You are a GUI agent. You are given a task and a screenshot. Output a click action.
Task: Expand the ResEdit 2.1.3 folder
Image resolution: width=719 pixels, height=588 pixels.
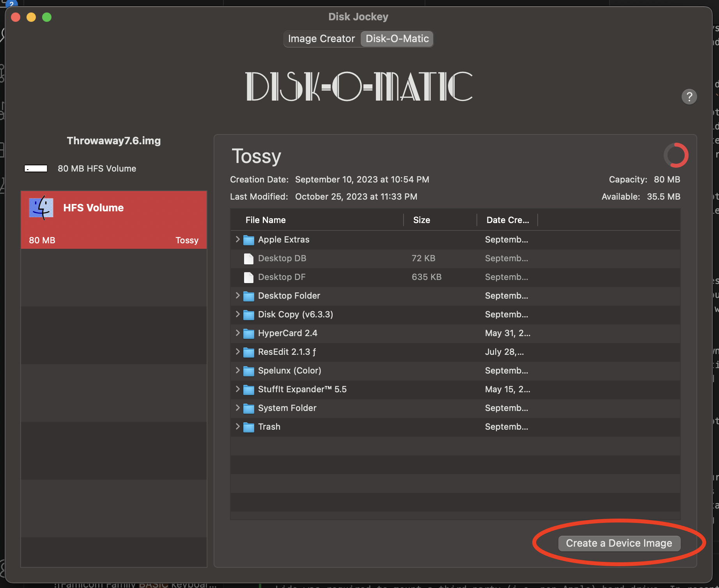(237, 352)
